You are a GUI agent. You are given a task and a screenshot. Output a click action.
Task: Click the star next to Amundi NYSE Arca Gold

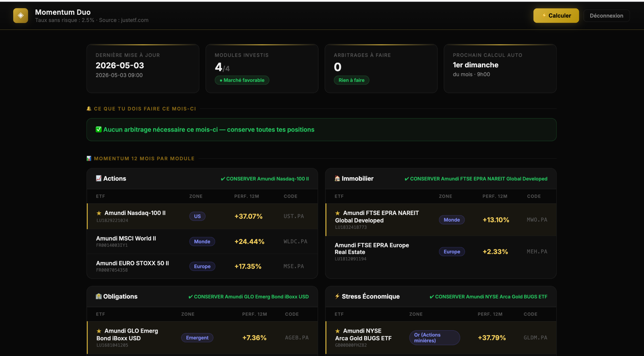pos(338,331)
